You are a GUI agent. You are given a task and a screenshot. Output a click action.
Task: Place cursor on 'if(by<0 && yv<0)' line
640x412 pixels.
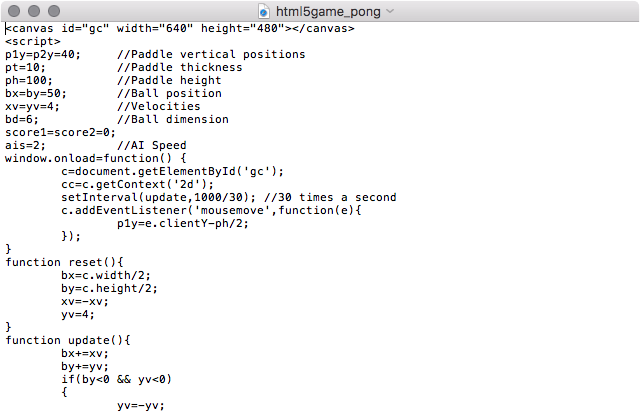point(116,379)
